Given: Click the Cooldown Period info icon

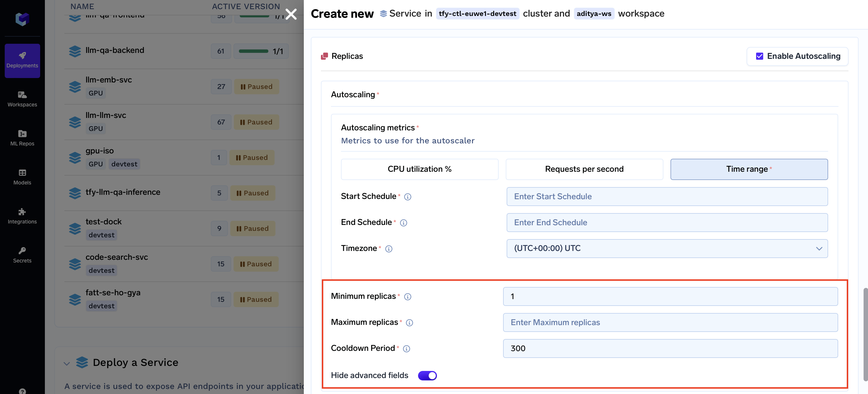Looking at the screenshot, I should (x=406, y=348).
